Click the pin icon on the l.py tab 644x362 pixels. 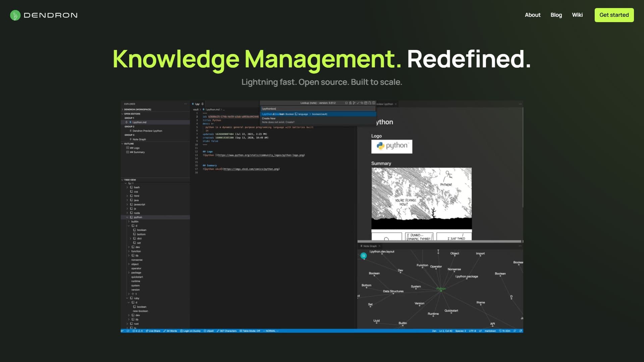pos(203,104)
